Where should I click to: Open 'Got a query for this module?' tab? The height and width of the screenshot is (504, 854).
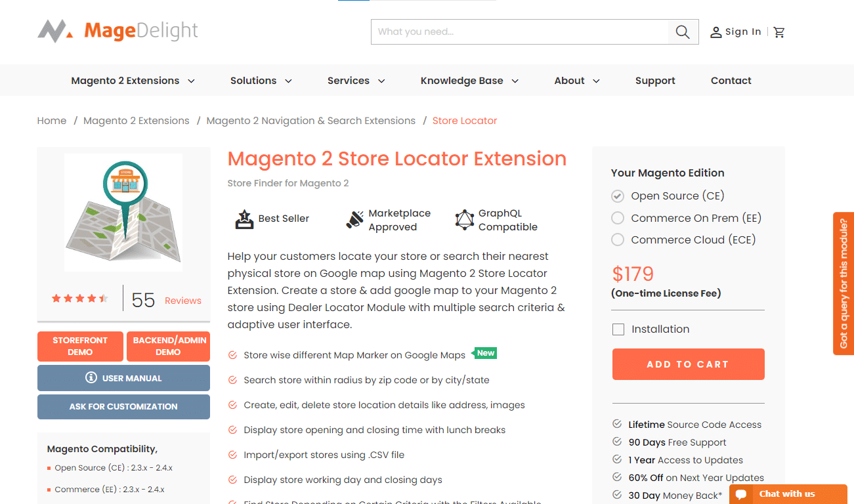click(843, 283)
